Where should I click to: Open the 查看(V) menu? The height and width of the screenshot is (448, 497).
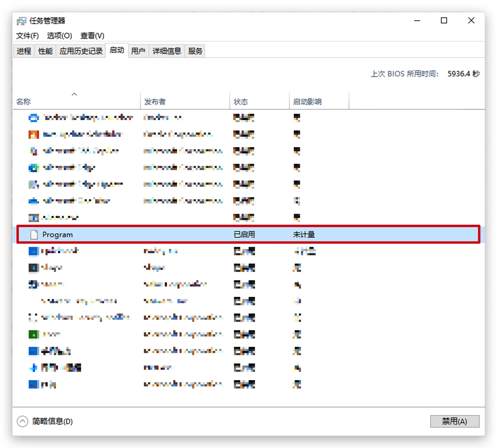(x=92, y=36)
